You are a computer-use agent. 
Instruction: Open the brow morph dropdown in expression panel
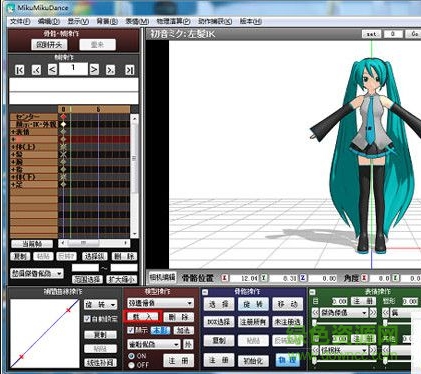pos(344,350)
